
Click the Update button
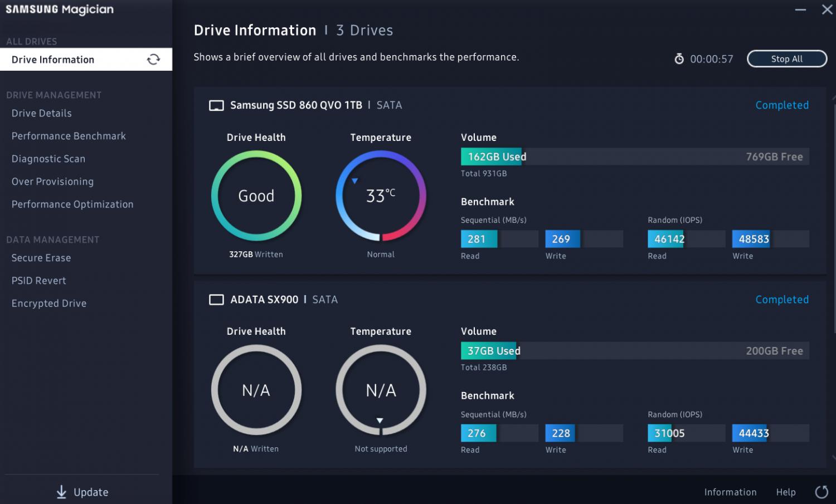tap(82, 492)
